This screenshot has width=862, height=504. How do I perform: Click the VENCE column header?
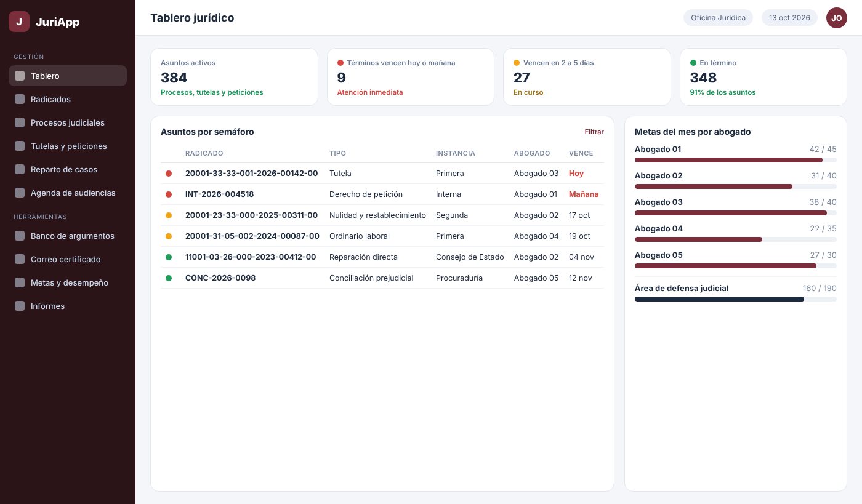coord(581,153)
